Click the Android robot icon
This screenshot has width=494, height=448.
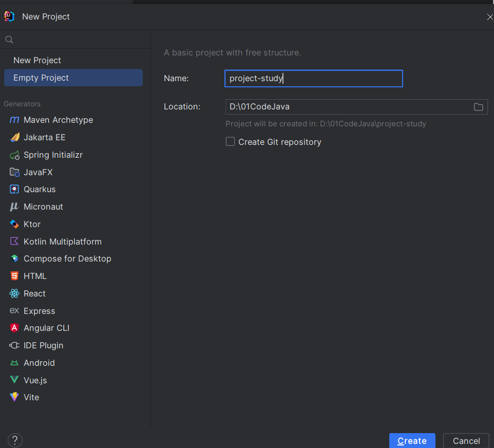pos(14,363)
